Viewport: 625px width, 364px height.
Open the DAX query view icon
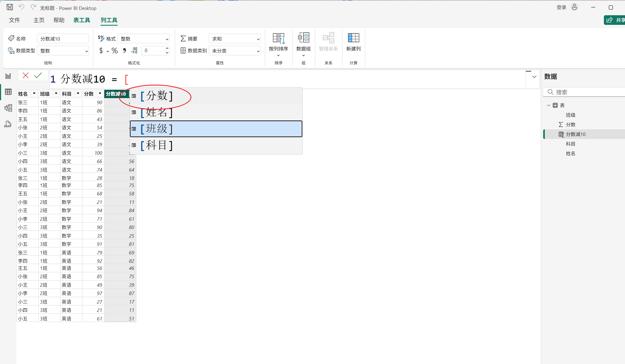[8, 124]
